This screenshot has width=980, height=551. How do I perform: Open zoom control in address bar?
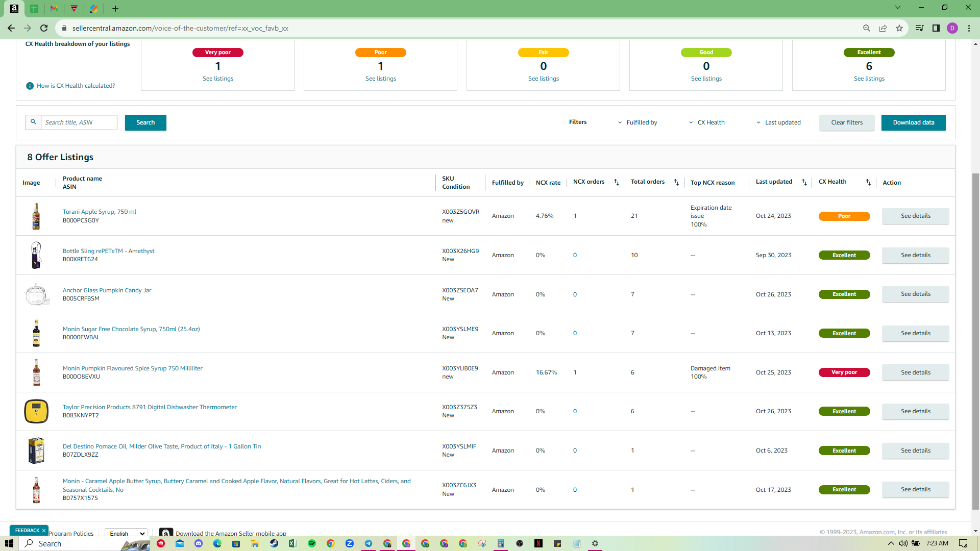pos(867,28)
